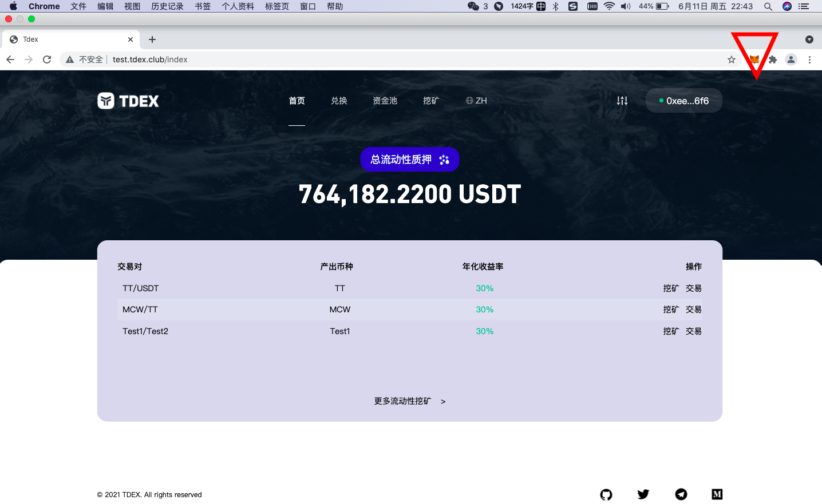822x504 pixels.
Task: Open the Twitter link in footer
Action: tap(643, 494)
